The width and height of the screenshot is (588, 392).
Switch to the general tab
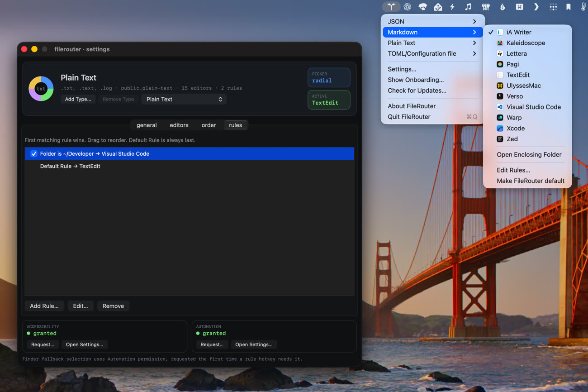click(147, 125)
